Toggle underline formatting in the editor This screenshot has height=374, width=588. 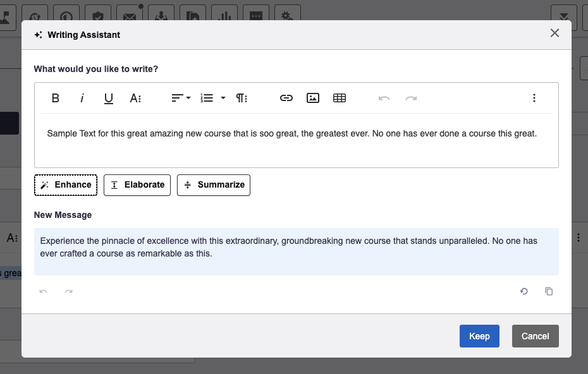[108, 98]
